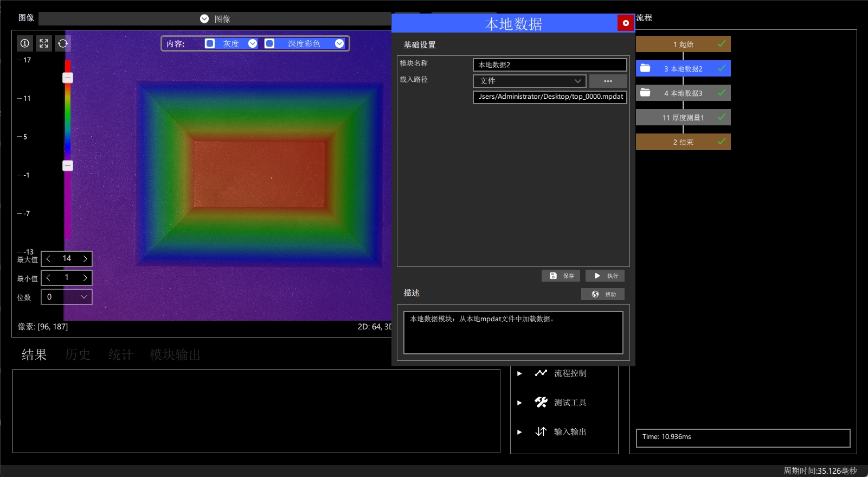
Task: Open the 灰度 dropdown arrow
Action: 253,43
